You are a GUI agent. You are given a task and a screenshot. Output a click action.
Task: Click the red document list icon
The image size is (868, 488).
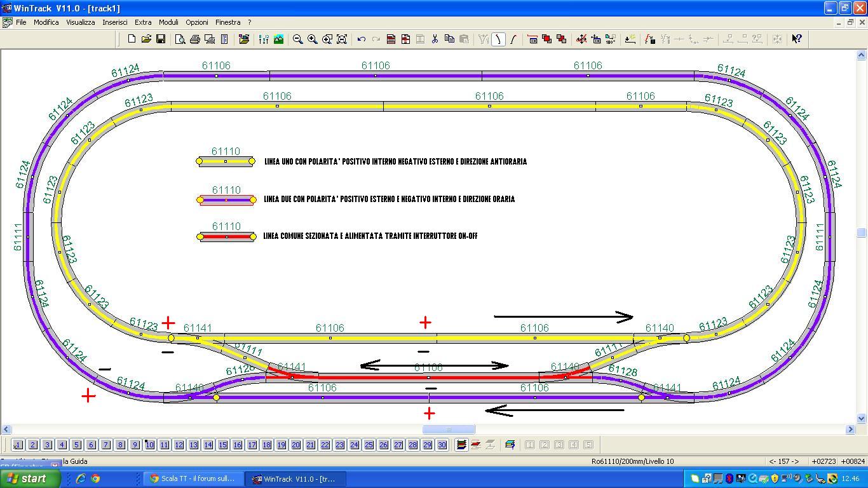tap(391, 39)
